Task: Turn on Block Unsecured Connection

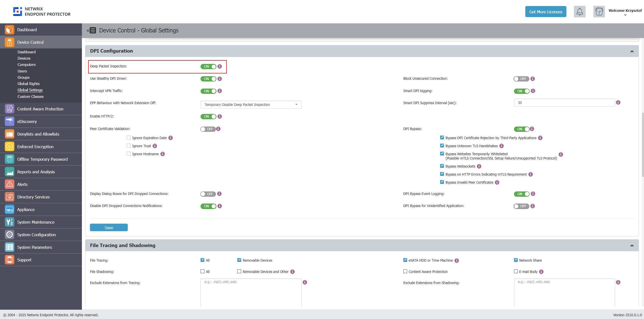Action: 521,78
